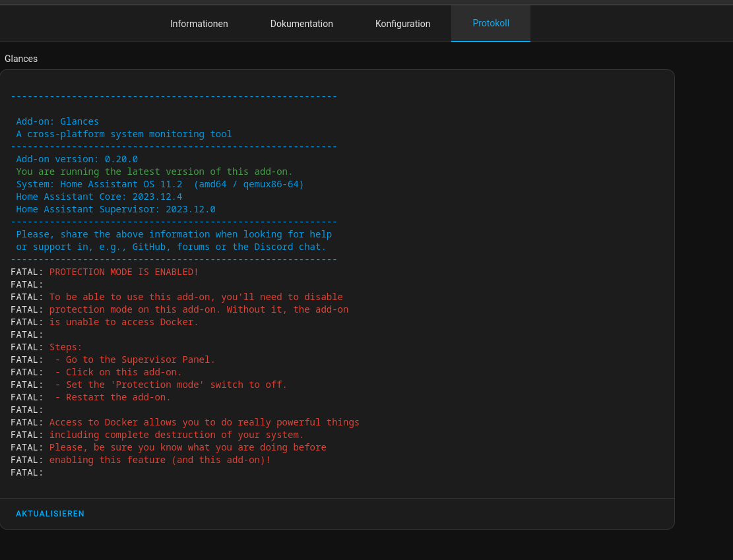Select 'is unable to access Docker.' line

pyautogui.click(x=124, y=323)
